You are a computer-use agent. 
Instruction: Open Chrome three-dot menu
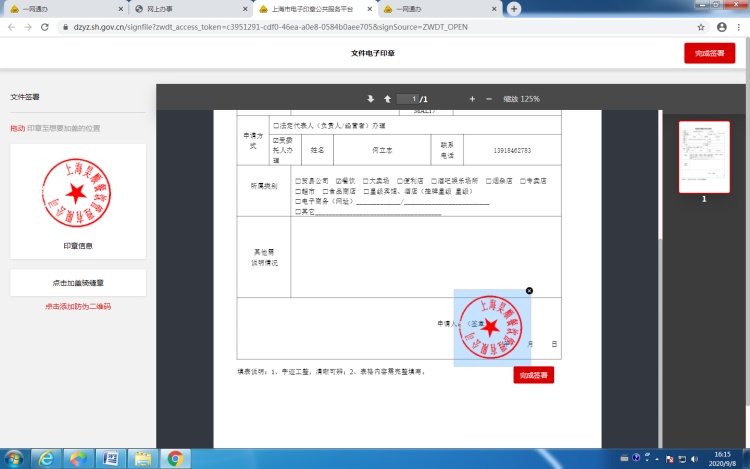click(x=738, y=27)
